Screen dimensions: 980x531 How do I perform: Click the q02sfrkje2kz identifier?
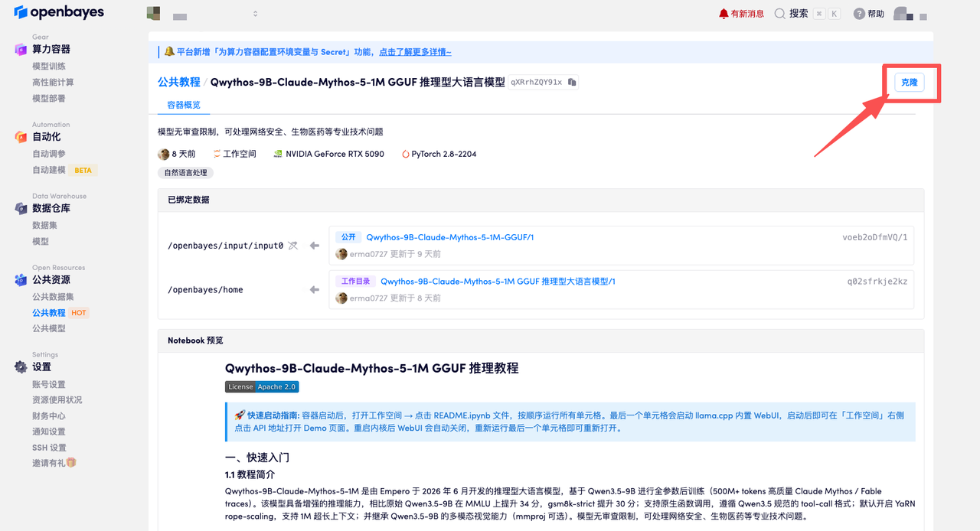coord(877,282)
